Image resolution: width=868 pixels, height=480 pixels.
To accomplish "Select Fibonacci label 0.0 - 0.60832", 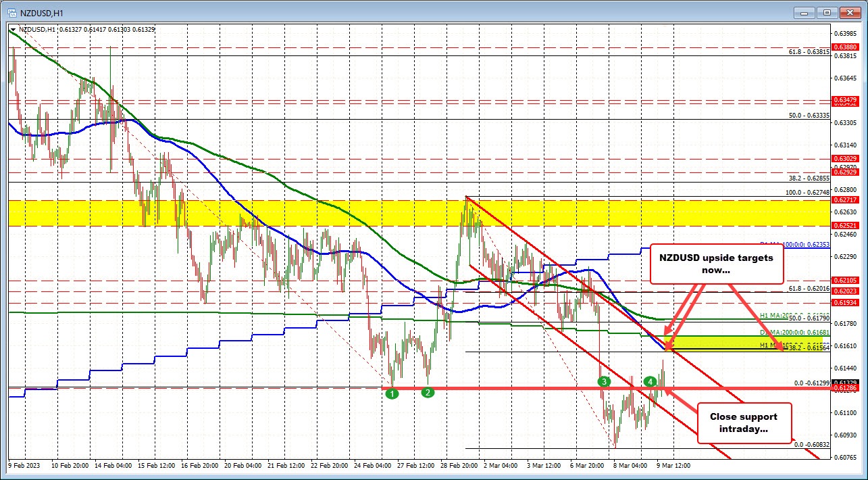I will [x=811, y=444].
